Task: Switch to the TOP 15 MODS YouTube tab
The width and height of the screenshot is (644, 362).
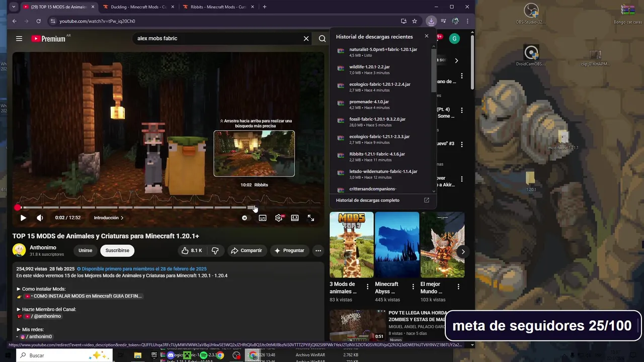Action: (58, 7)
